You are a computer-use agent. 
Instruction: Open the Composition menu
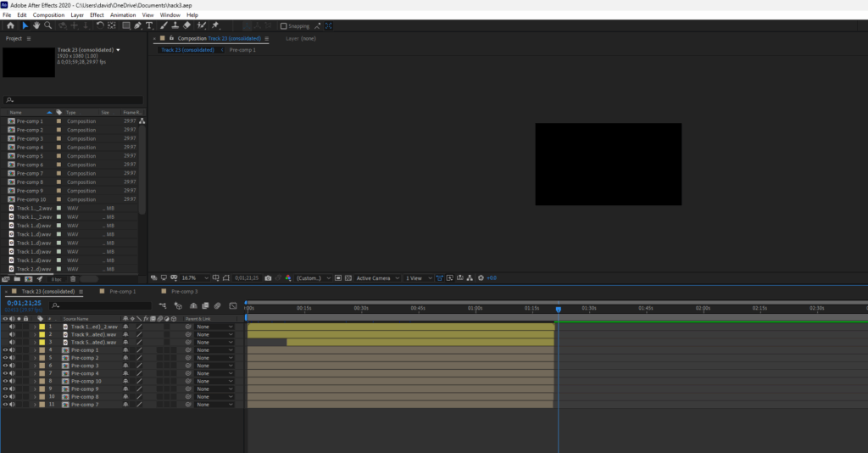pos(48,15)
